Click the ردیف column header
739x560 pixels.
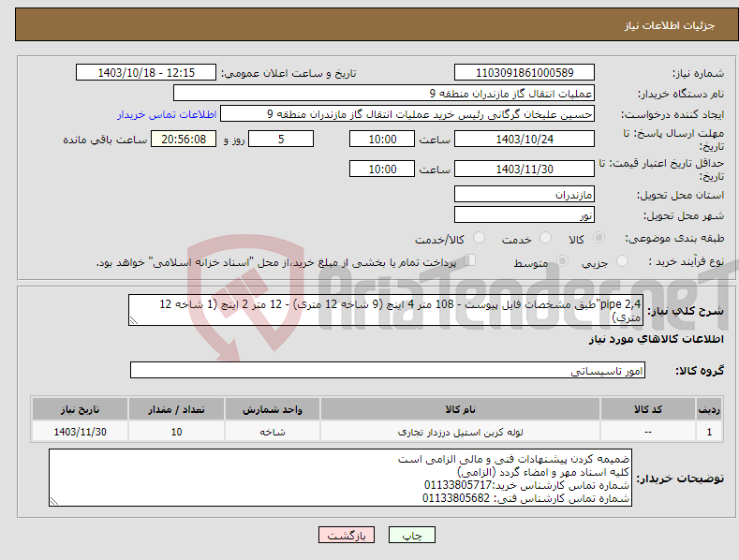pos(709,409)
